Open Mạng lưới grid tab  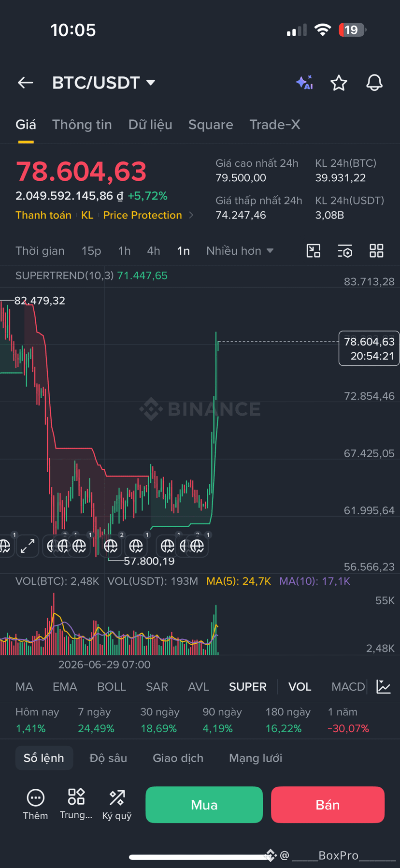tap(256, 758)
